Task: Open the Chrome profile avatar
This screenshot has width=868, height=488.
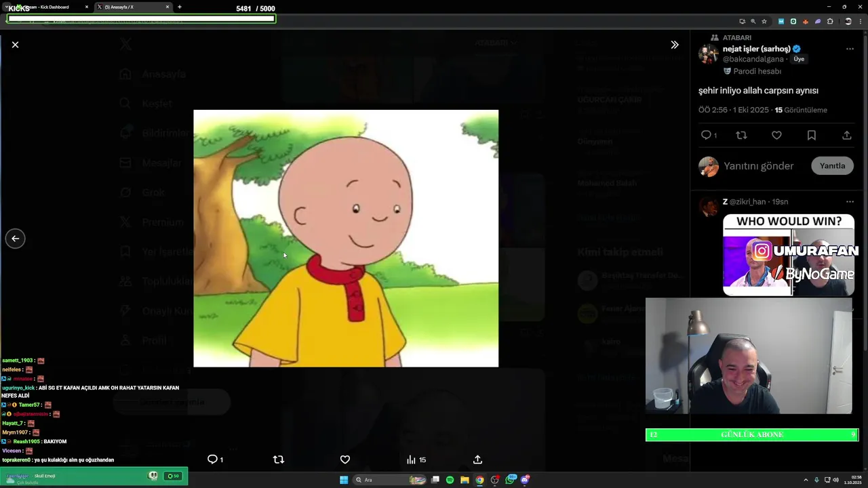Action: pos(848,21)
